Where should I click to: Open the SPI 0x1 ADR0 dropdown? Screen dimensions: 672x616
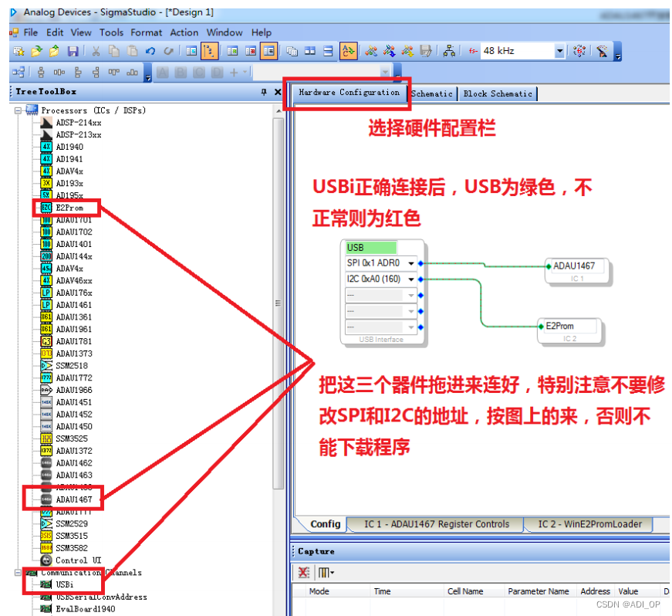tap(411, 263)
